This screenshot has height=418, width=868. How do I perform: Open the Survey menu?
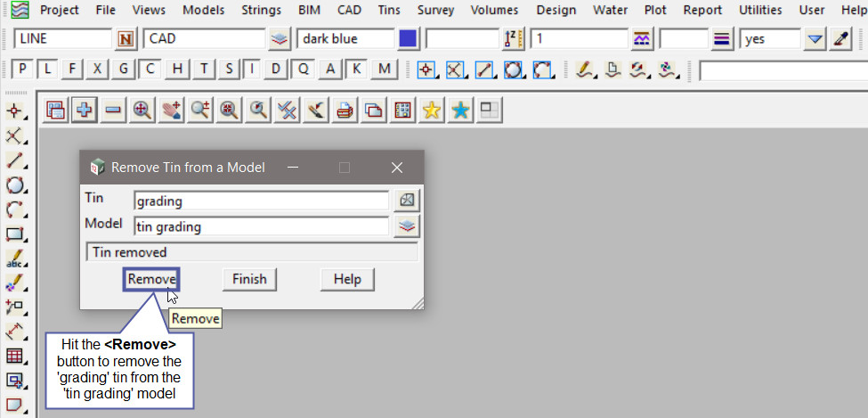pyautogui.click(x=435, y=11)
